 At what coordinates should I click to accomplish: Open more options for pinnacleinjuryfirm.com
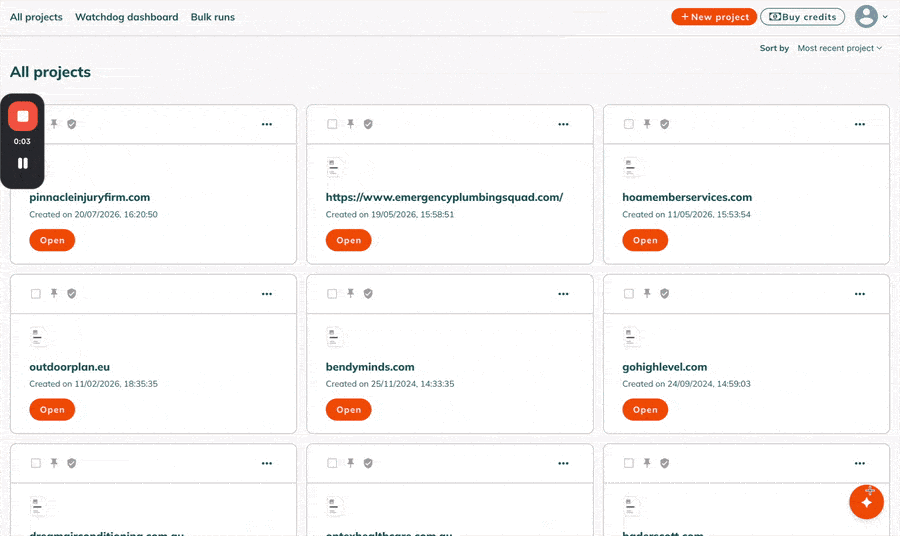point(267,124)
